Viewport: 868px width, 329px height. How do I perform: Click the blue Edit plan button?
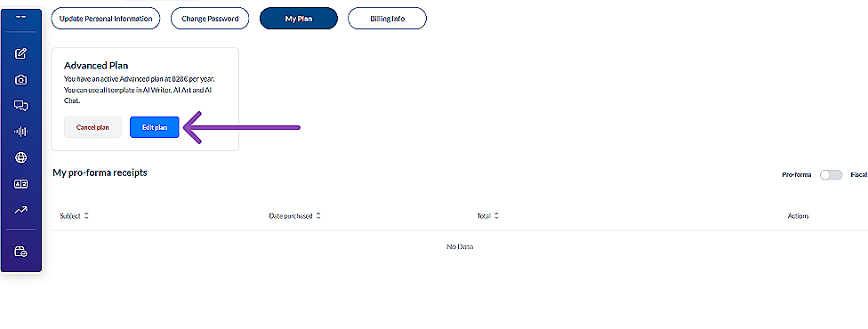pos(155,127)
